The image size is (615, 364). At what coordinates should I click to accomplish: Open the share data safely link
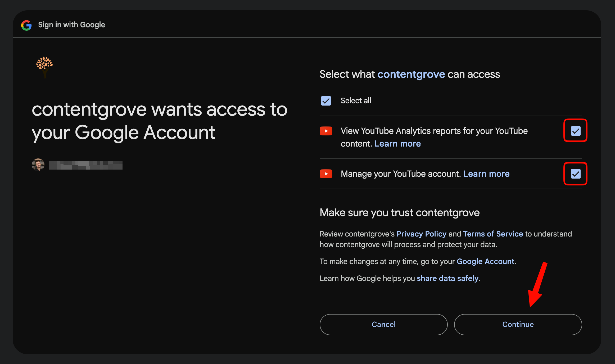(447, 278)
